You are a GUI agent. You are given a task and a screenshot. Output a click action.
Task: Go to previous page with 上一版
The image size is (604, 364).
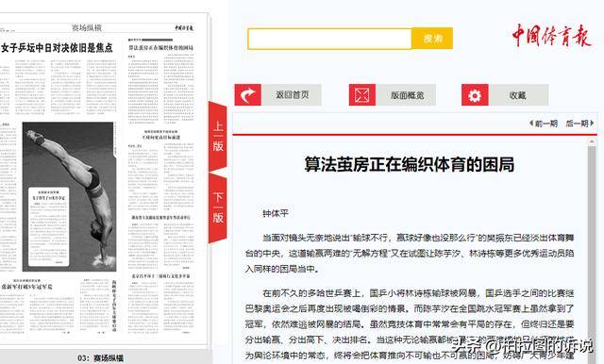(218, 136)
